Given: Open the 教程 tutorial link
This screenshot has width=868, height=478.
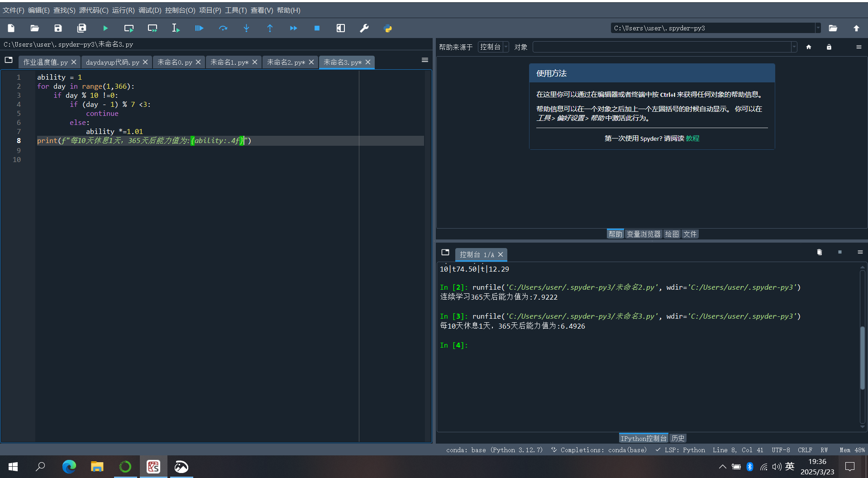Looking at the screenshot, I should tap(692, 139).
